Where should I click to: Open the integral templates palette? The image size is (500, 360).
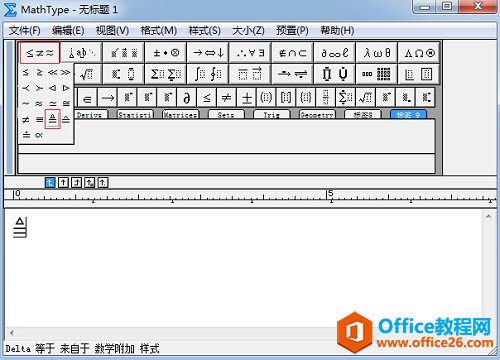tap(208, 74)
